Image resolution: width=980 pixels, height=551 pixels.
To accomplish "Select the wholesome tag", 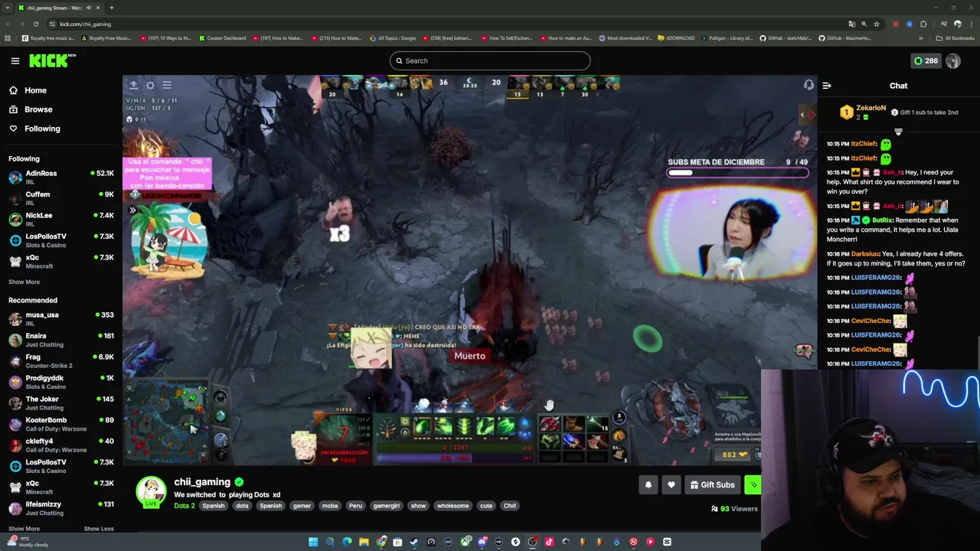I will [x=452, y=506].
